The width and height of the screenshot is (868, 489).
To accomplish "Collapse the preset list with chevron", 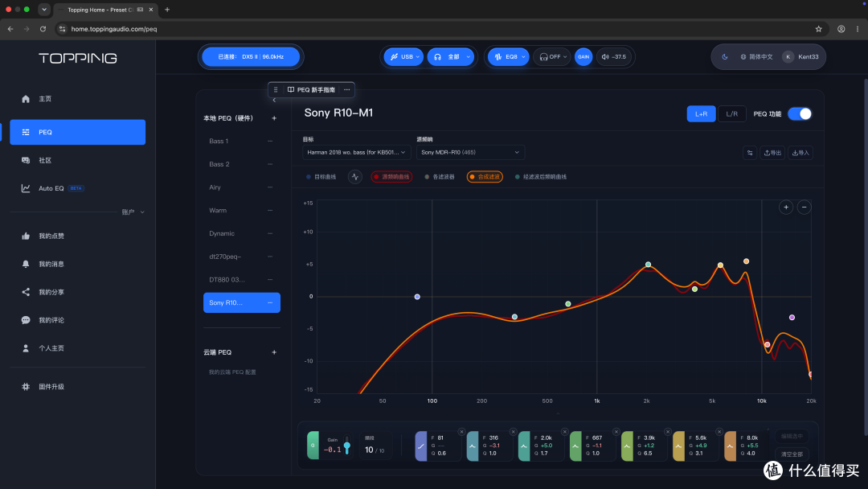I will coord(274,101).
